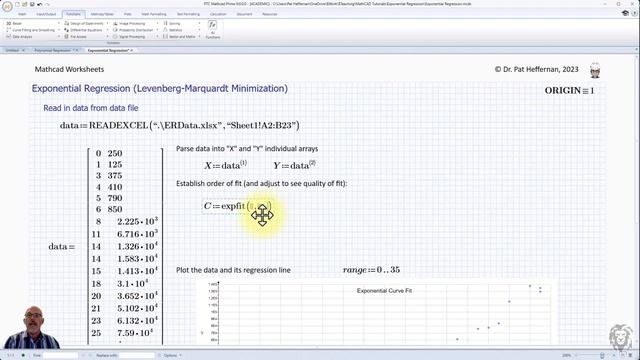640x360 pixels.
Task: Click the range:=0..35 definition
Action: [371, 270]
